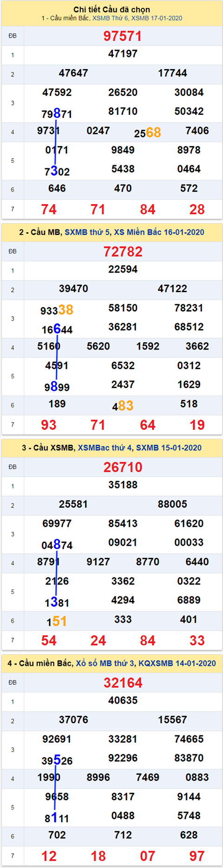Screen dimensions: 223x868
Task: Select fourth prize number 8996
Action: (98, 778)
